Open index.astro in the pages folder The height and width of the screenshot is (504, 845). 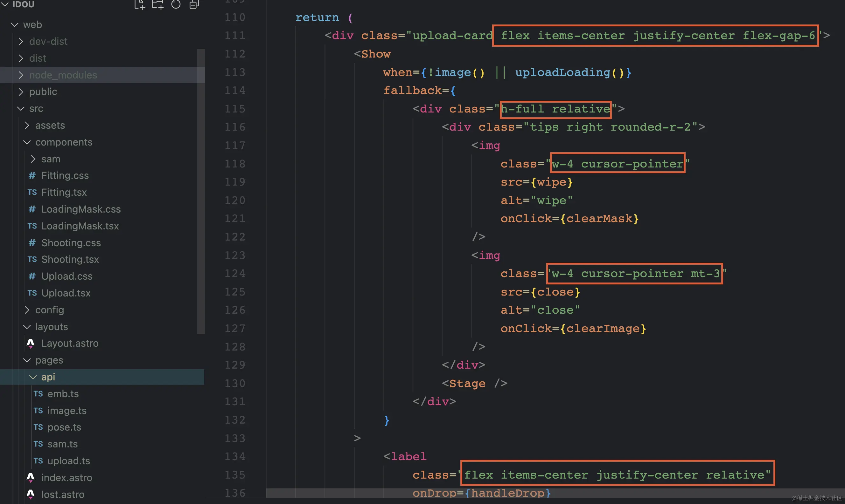pos(66,478)
